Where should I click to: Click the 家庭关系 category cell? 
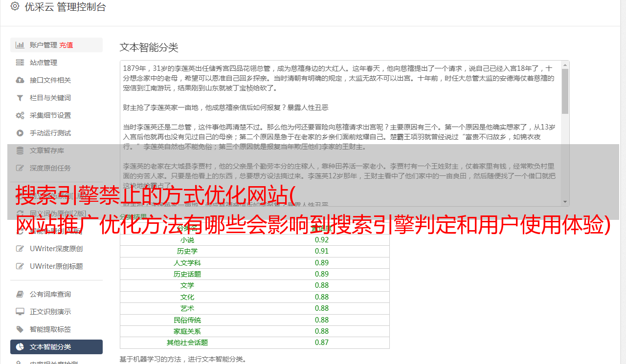pos(187,331)
